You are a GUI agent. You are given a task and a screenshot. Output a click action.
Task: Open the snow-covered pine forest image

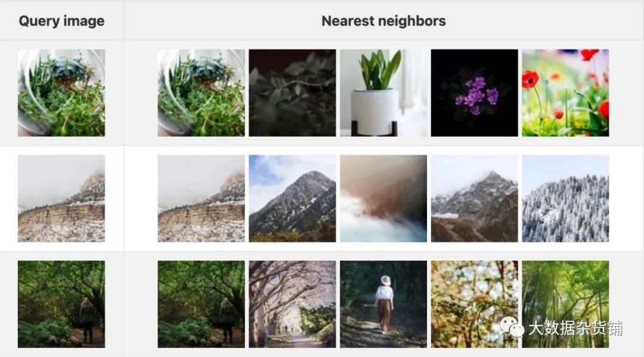[565, 198]
